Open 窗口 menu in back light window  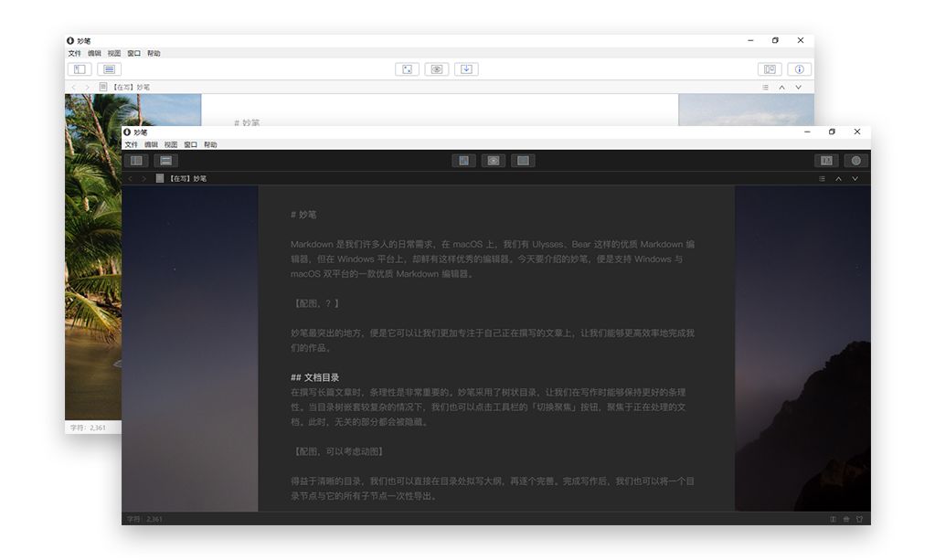tap(133, 54)
